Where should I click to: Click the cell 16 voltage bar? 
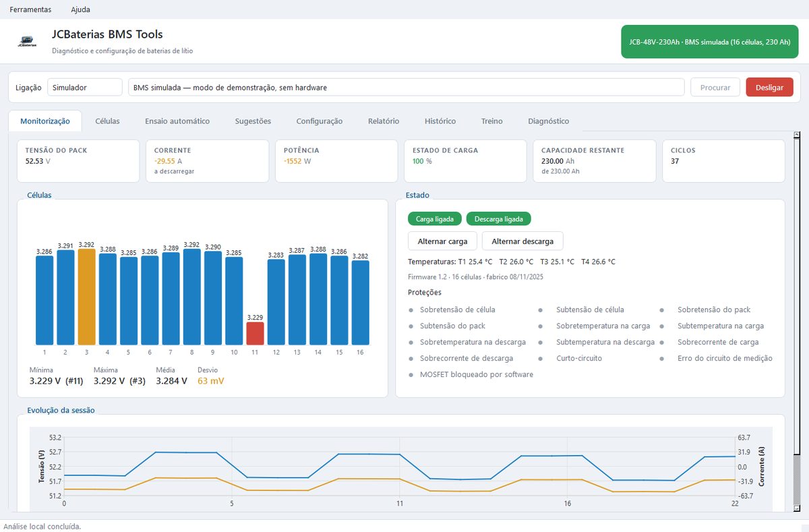(x=361, y=303)
